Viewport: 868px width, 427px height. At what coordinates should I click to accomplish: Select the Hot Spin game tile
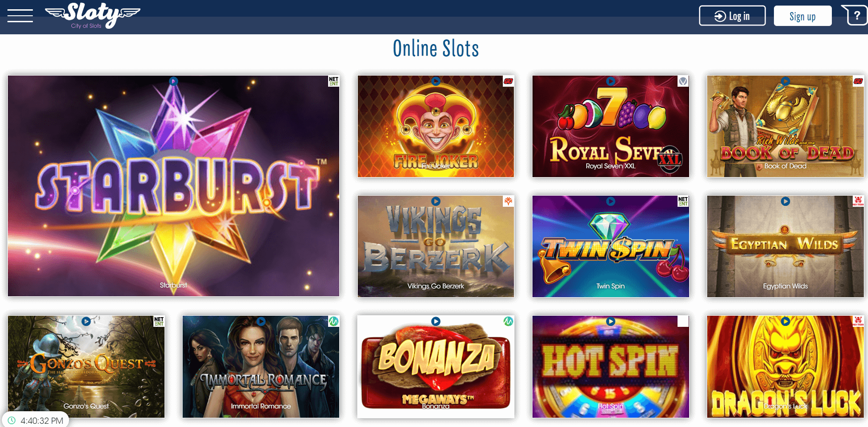(x=611, y=367)
